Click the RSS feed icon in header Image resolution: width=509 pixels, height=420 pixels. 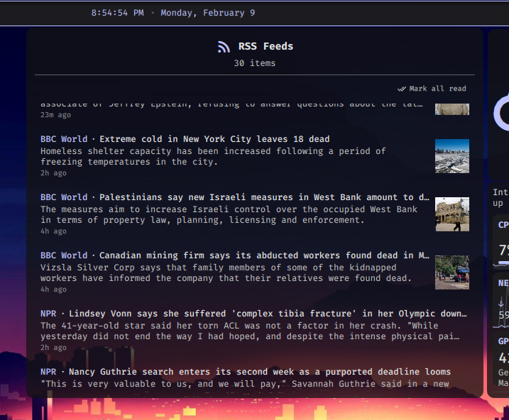tap(224, 47)
